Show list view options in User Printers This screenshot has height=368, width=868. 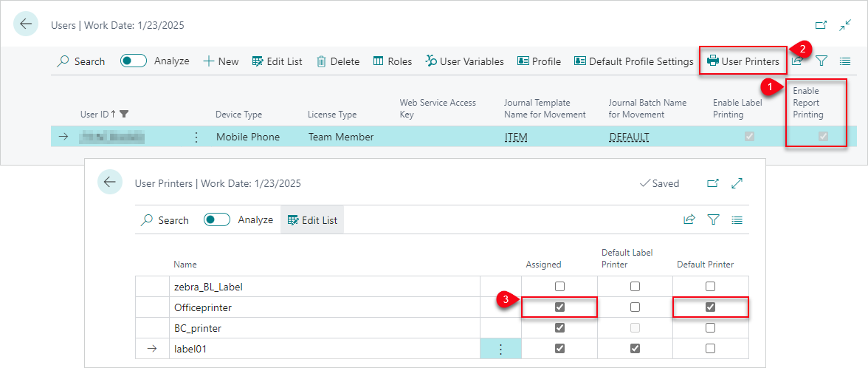[737, 219]
